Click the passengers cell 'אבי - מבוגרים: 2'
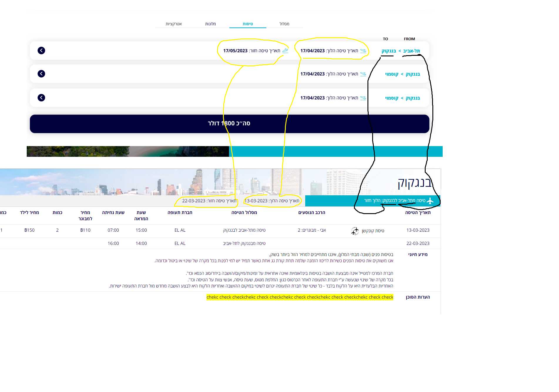 pyautogui.click(x=312, y=230)
